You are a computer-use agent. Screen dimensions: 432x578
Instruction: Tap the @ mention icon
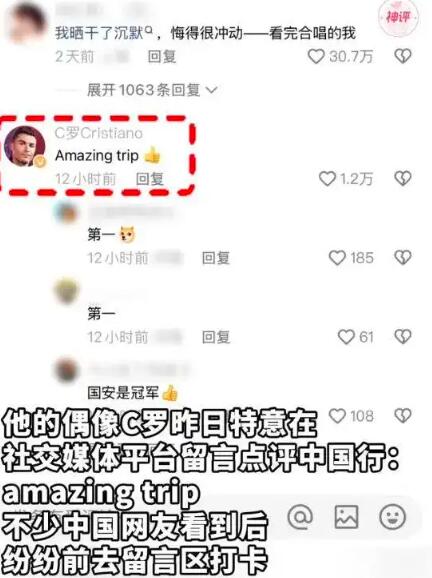(300, 516)
